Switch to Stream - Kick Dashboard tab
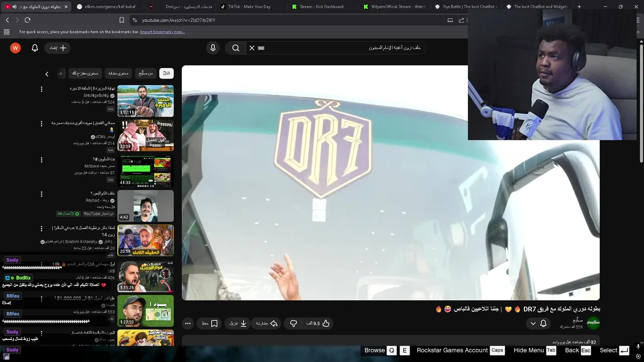The width and height of the screenshot is (644, 362). click(x=321, y=7)
